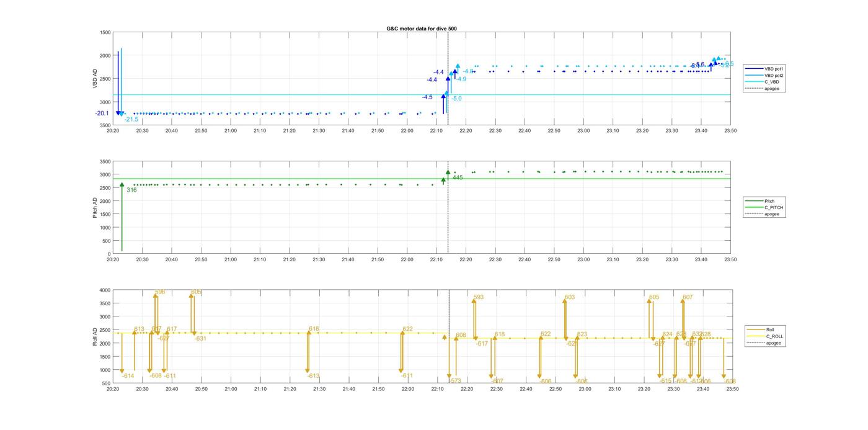Screen dimensions: 868x430
Task: Click the title 'G&C motor data for dive 500'
Action: pos(422,29)
